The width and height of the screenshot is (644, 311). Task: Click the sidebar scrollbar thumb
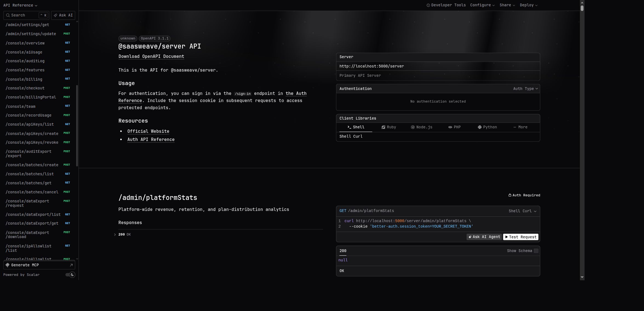[x=77, y=126]
